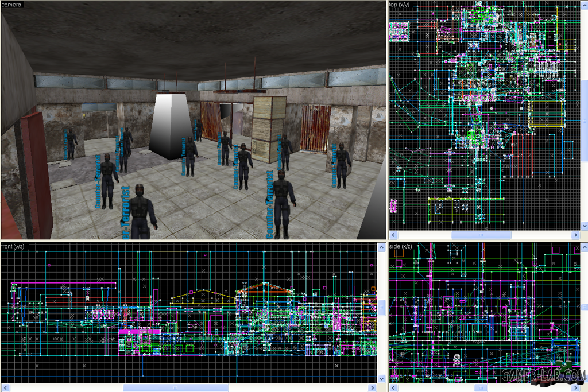Viewport: 588px width, 392px height.
Task: Click right arrow of top view horizontal scrollbar
Action: tap(576, 235)
